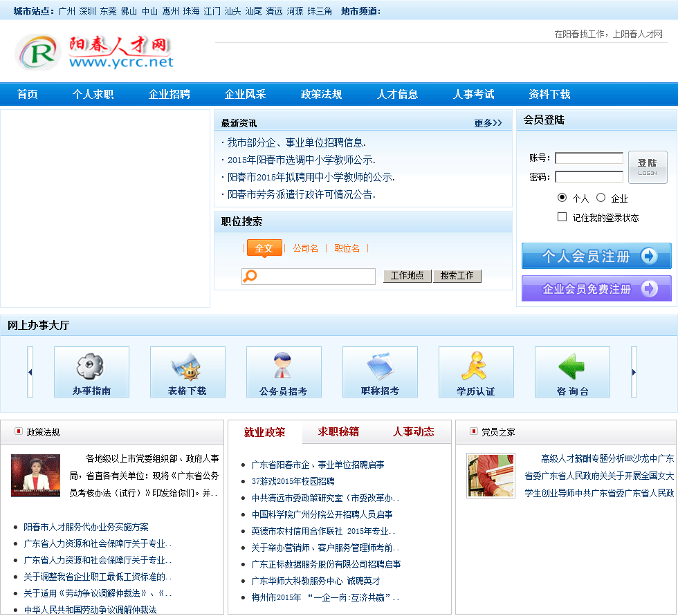Select the 全文 search tab
Screen dimensions: 678x616
point(264,248)
